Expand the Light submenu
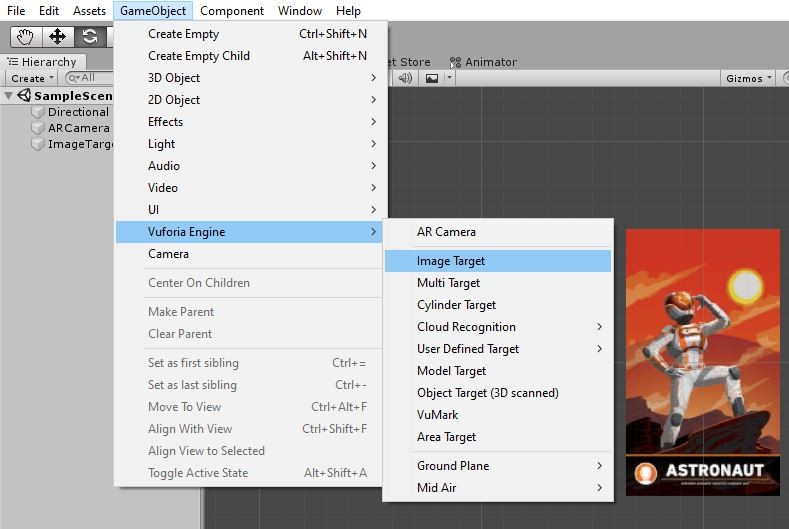 click(x=251, y=144)
